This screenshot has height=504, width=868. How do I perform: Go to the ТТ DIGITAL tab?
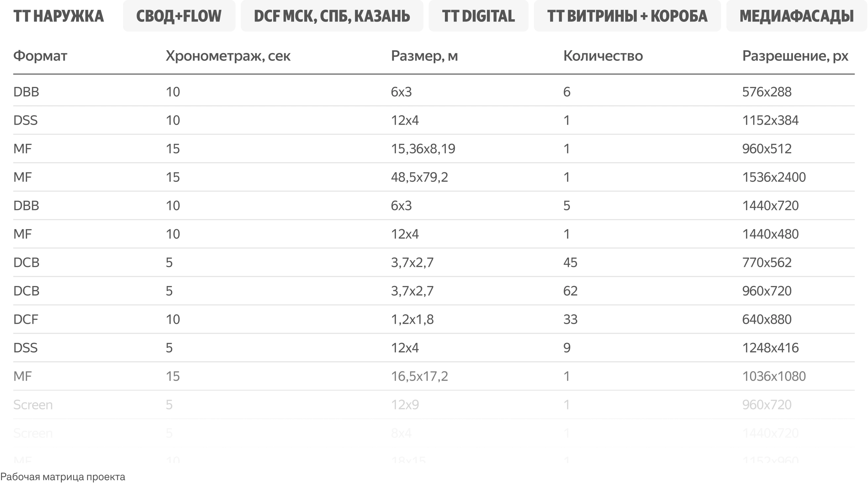(478, 16)
